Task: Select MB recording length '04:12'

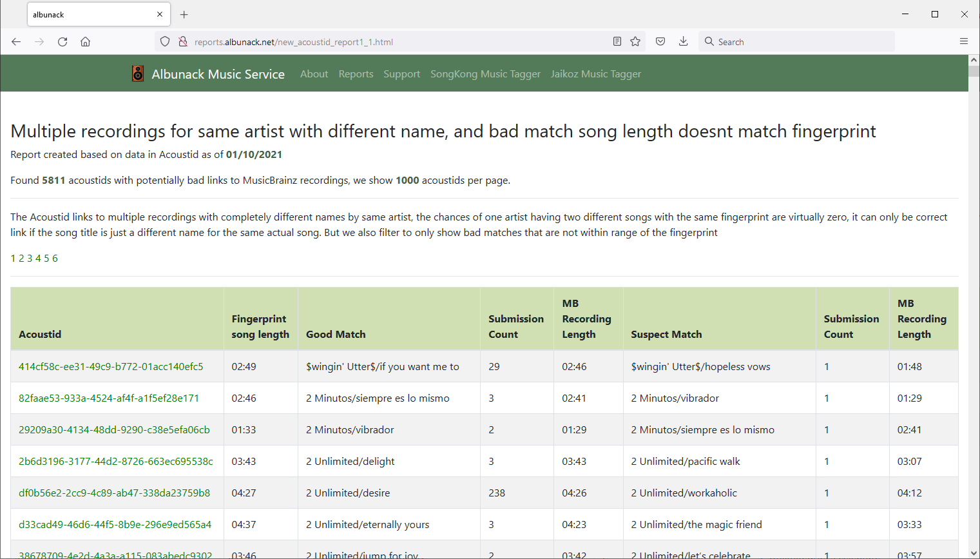Action: pos(923,493)
